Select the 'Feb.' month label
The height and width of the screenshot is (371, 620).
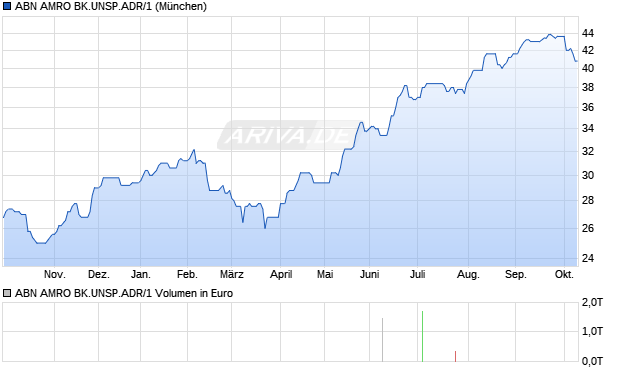pos(187,274)
